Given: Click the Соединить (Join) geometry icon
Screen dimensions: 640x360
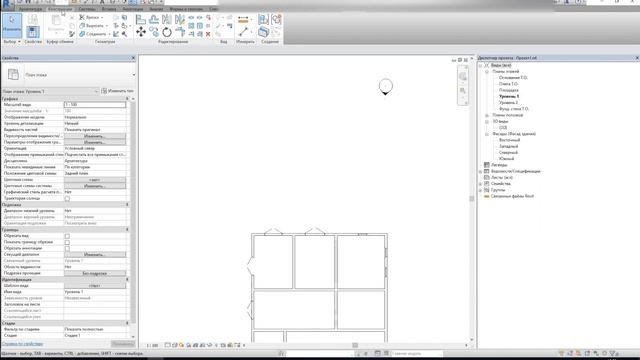Looking at the screenshot, I should [82, 34].
